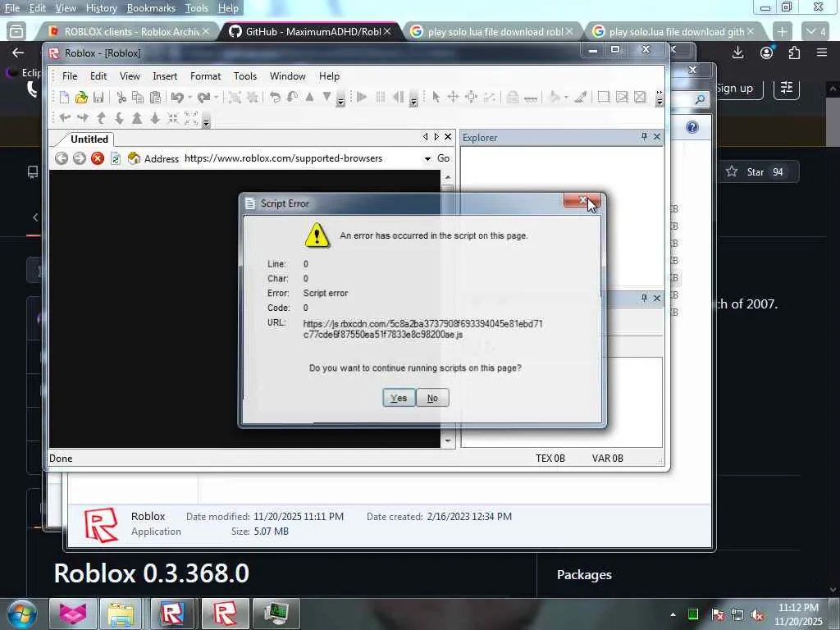This screenshot has width=840, height=630.
Task: Open the Windows Start menu
Action: 22,614
